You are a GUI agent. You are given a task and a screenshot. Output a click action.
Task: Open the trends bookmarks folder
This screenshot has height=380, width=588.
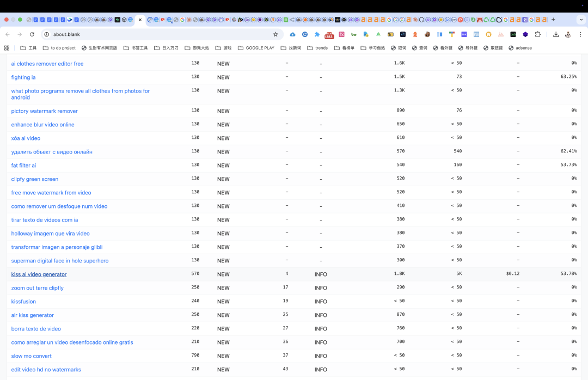pos(317,48)
